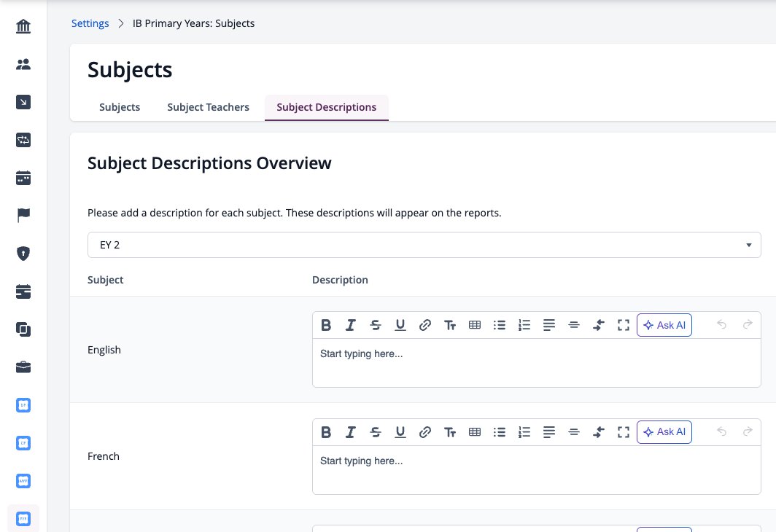Open the school institution icon in sidebar

point(23,26)
